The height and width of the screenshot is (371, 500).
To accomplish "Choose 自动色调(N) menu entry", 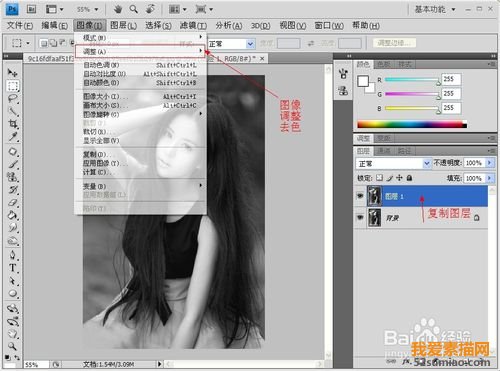I will point(140,65).
